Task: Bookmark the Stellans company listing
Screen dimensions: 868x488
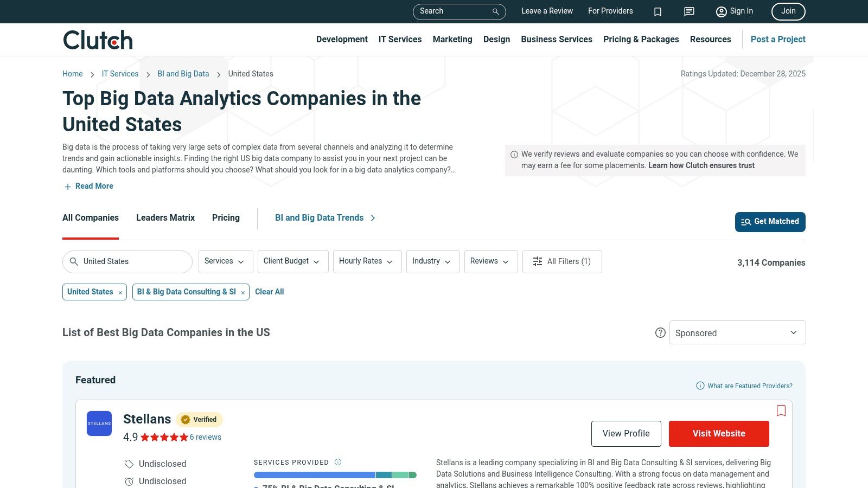Action: click(x=781, y=411)
